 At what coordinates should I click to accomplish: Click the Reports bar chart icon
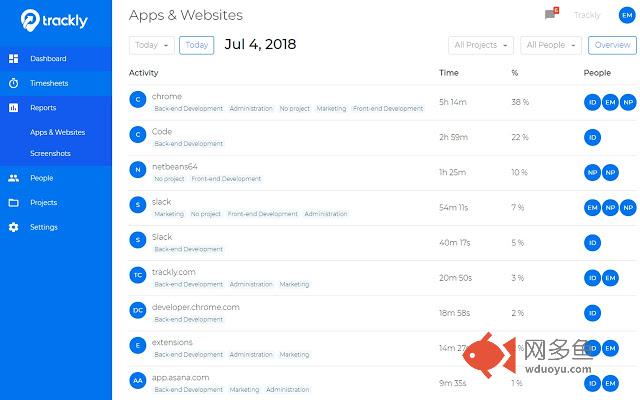coord(13,108)
